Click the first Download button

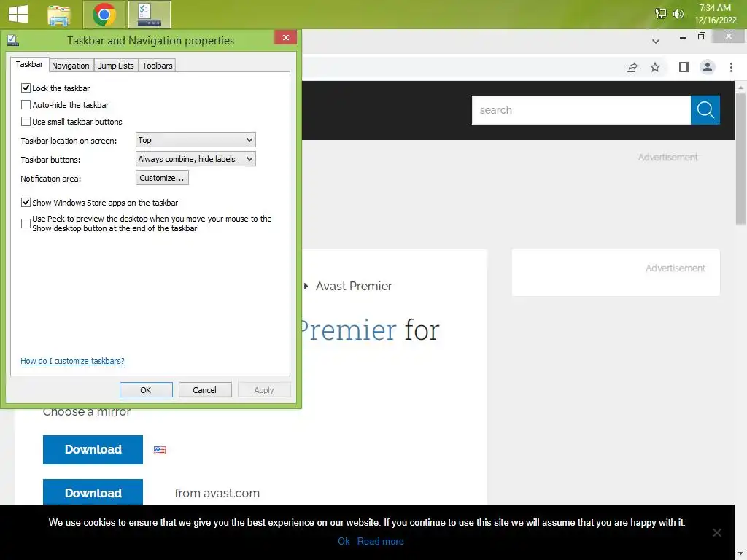(93, 449)
